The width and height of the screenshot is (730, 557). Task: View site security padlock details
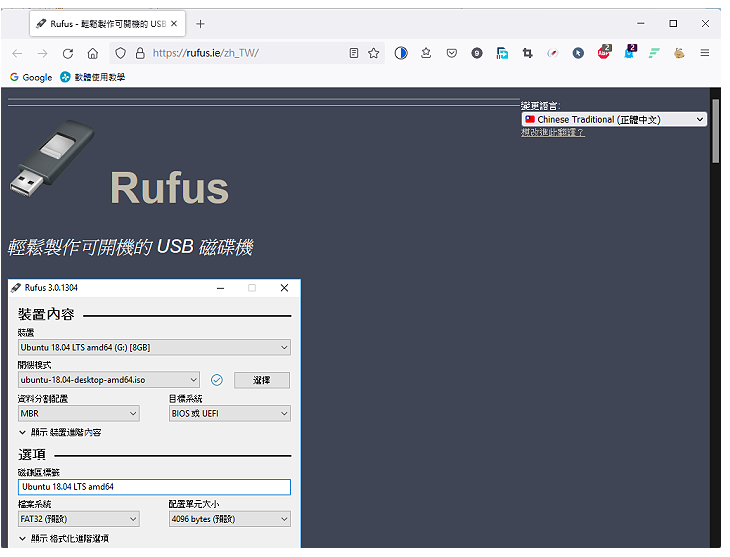[140, 54]
